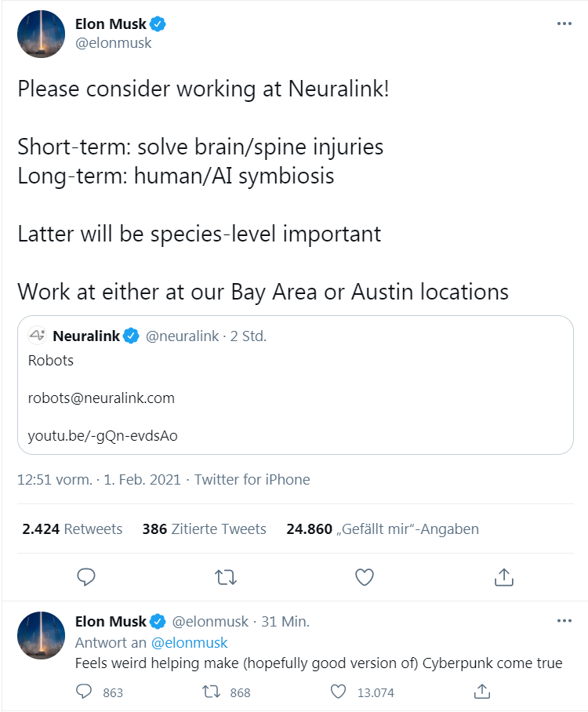588x712 pixels.
Task: Show the 24.860 "Gefällt mir"-Angaben list
Action: coord(383,529)
